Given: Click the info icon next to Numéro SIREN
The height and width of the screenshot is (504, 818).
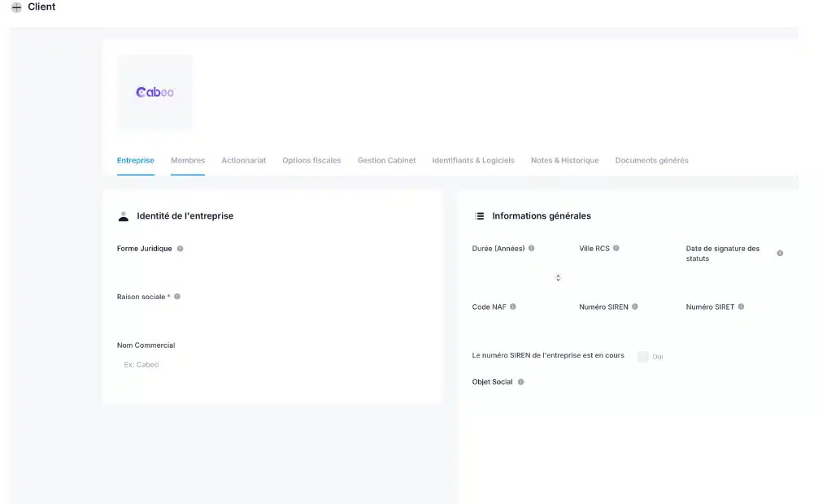Looking at the screenshot, I should [635, 307].
